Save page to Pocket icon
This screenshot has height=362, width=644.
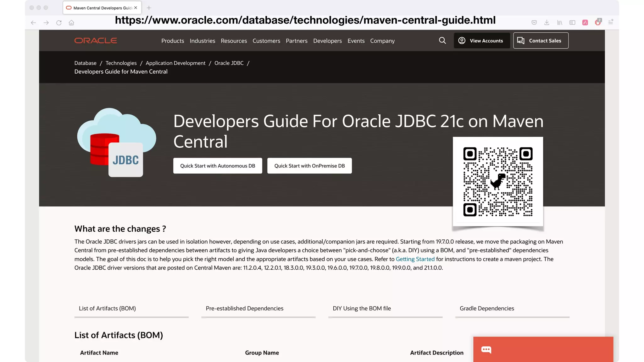tap(534, 23)
